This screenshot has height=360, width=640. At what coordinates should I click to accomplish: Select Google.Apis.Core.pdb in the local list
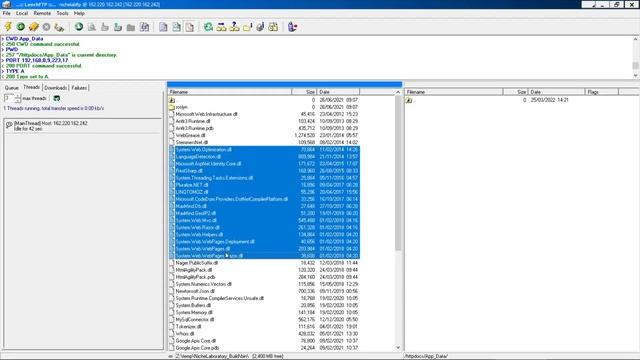264,348
